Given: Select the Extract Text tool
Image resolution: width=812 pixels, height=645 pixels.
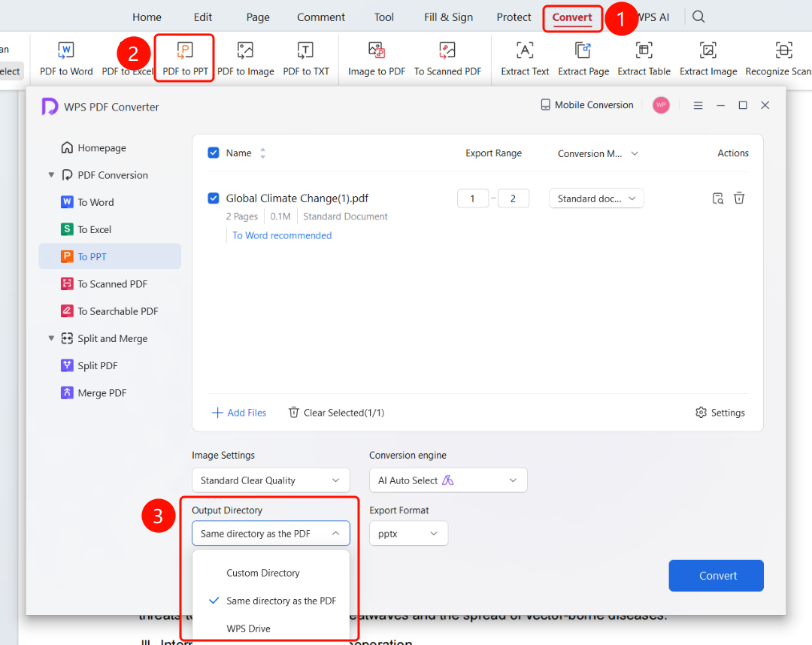Looking at the screenshot, I should click(x=525, y=59).
